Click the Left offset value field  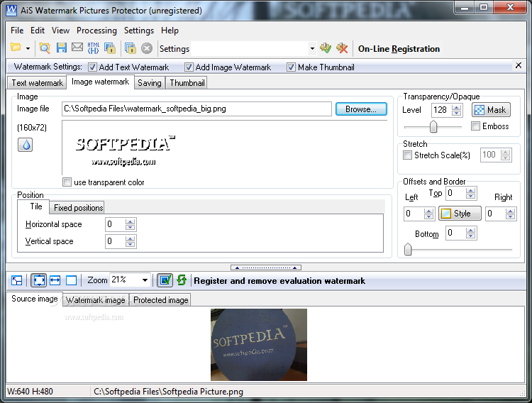click(x=414, y=214)
